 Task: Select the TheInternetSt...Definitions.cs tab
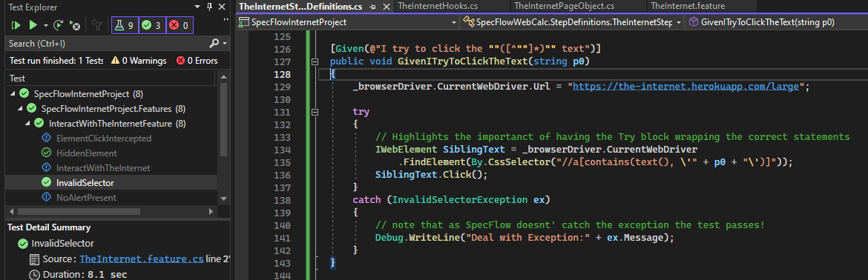300,6
